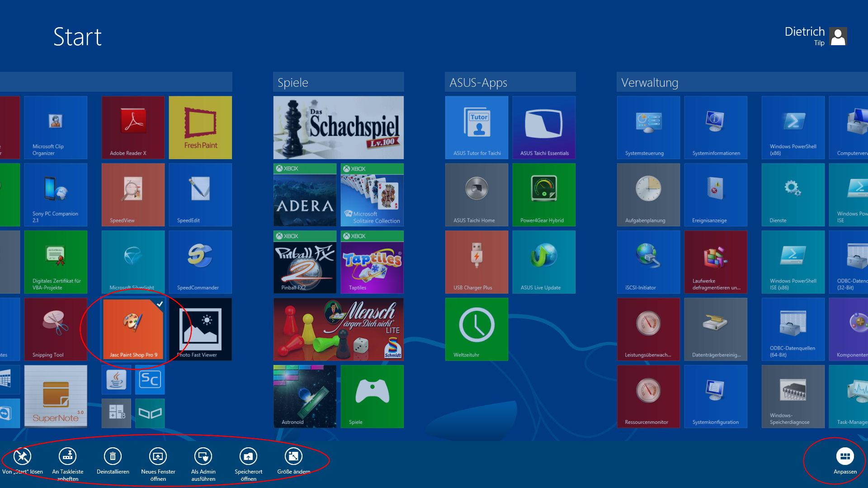The image size is (868, 488).
Task: Click 'Größe ändern' resize button
Action: (293, 456)
